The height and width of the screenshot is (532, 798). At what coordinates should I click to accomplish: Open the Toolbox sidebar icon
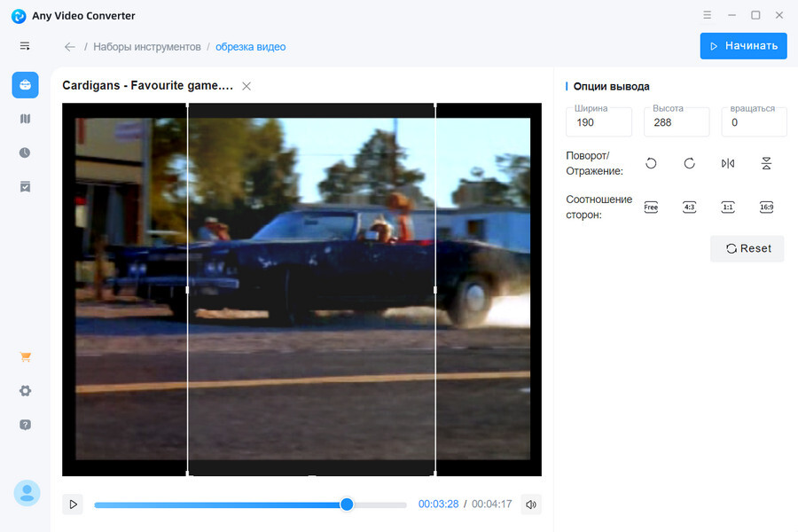pos(25,85)
